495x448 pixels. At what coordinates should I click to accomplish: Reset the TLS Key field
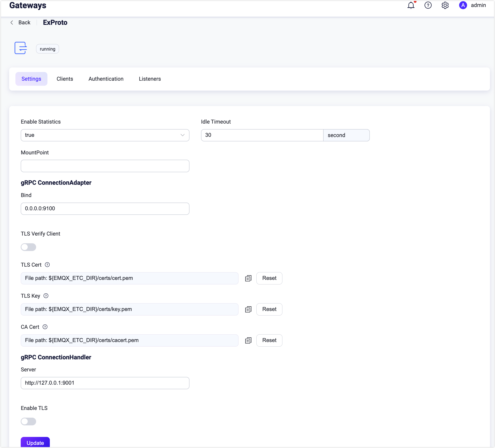[269, 309]
